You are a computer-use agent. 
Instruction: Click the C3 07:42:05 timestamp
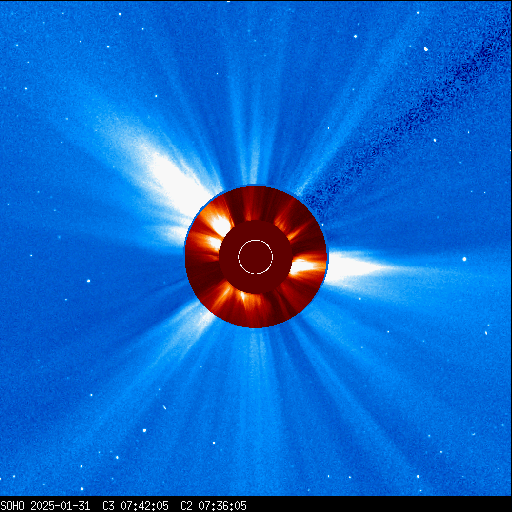click(135, 506)
